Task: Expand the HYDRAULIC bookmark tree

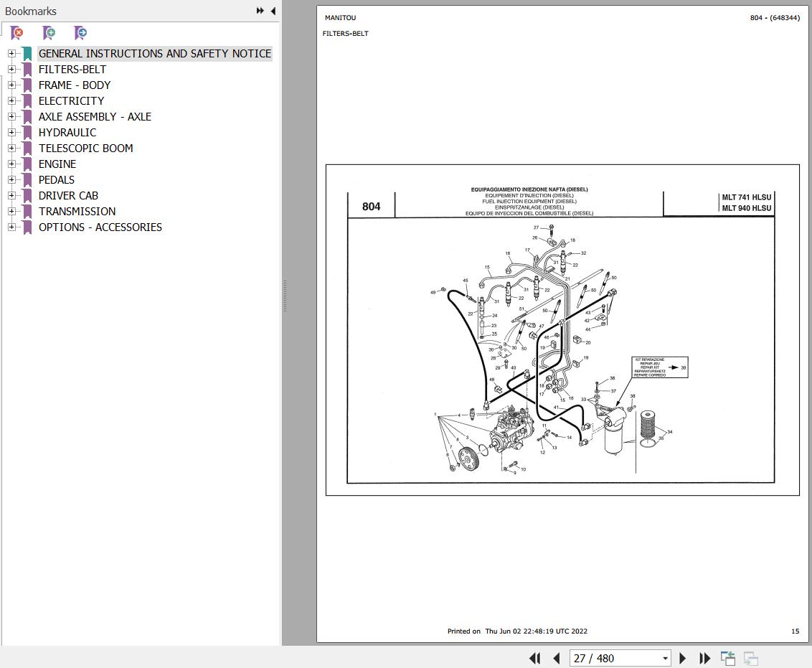Action: coord(11,132)
